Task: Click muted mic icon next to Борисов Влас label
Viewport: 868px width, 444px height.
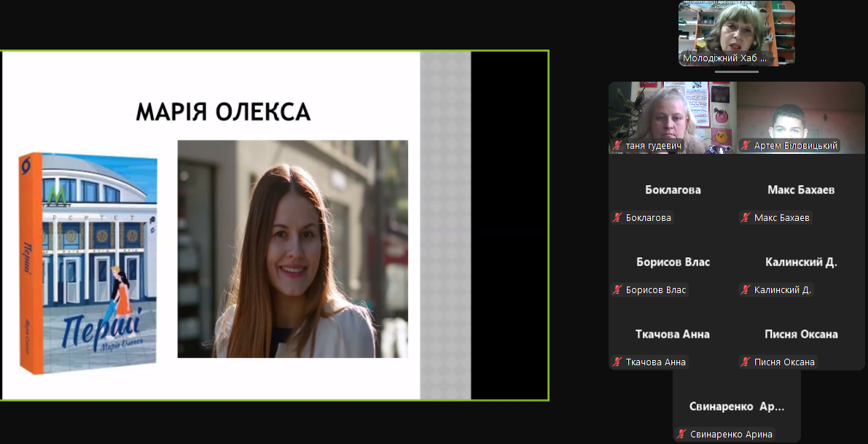Action: tap(617, 289)
